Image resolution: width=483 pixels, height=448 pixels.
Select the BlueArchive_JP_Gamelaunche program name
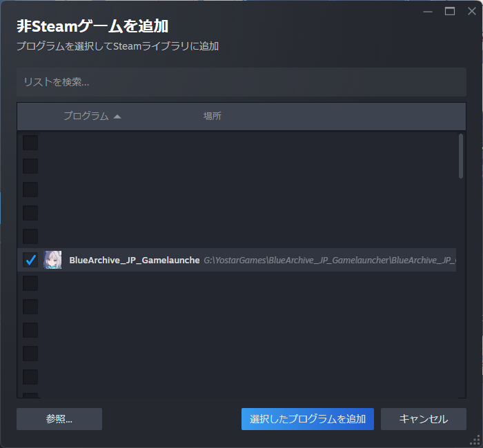(135, 261)
